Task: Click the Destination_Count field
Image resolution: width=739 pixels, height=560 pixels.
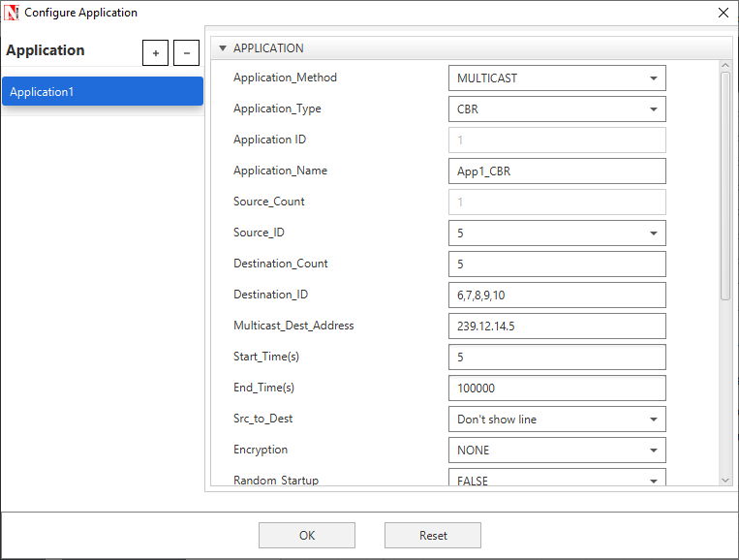Action: (557, 264)
